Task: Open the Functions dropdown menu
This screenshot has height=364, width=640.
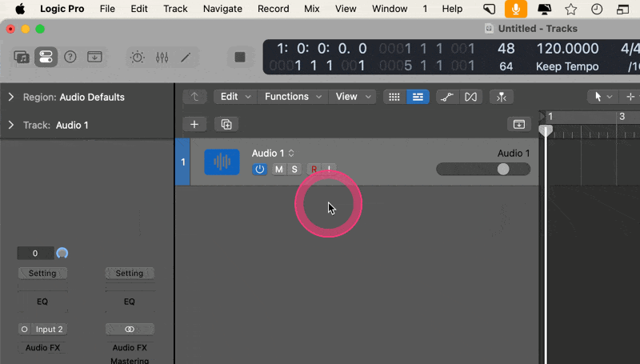Action: 293,97
